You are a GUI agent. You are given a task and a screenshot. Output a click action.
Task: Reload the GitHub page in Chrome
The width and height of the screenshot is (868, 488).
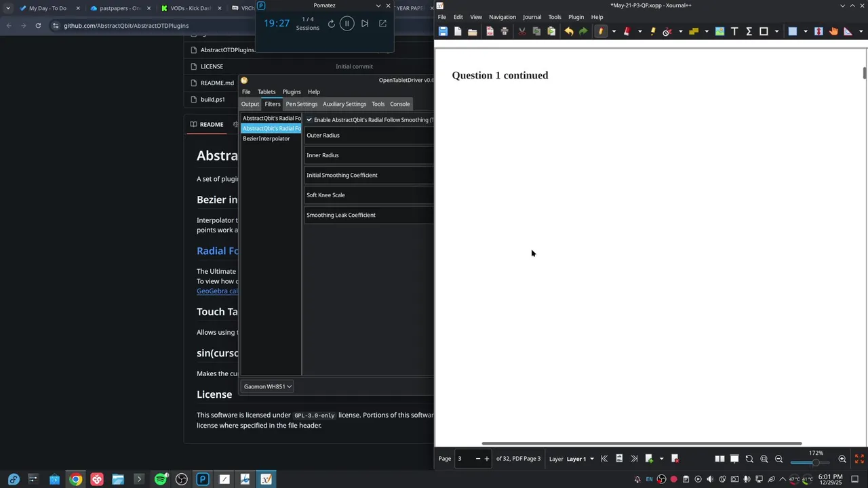(38, 26)
